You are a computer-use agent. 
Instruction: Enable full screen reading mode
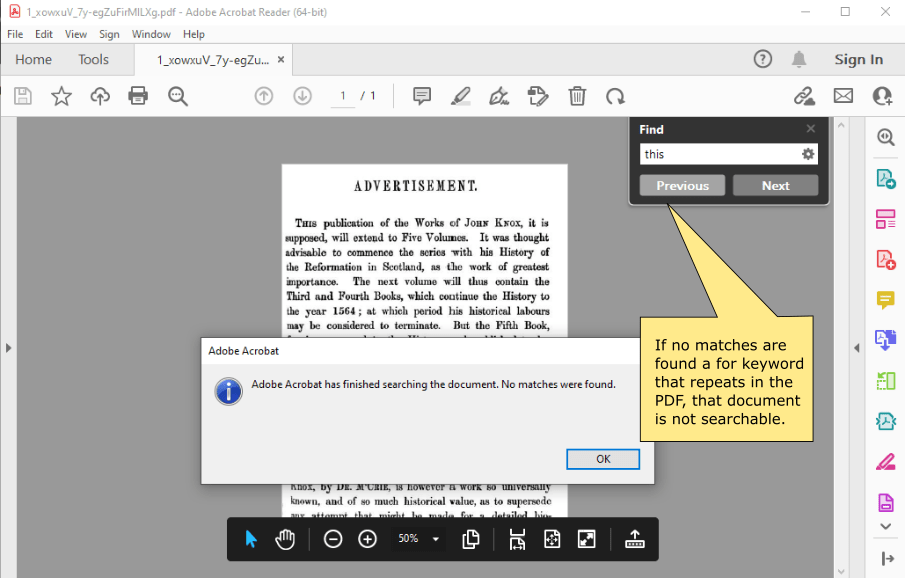(x=586, y=538)
